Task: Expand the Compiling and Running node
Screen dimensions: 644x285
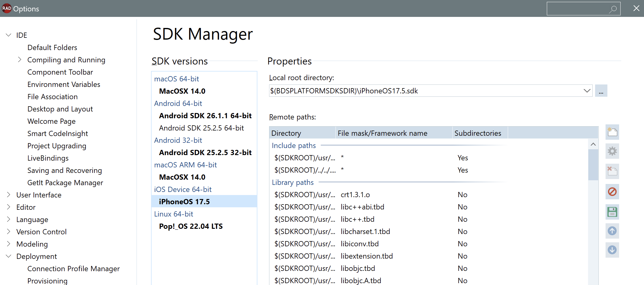Action: (20, 60)
